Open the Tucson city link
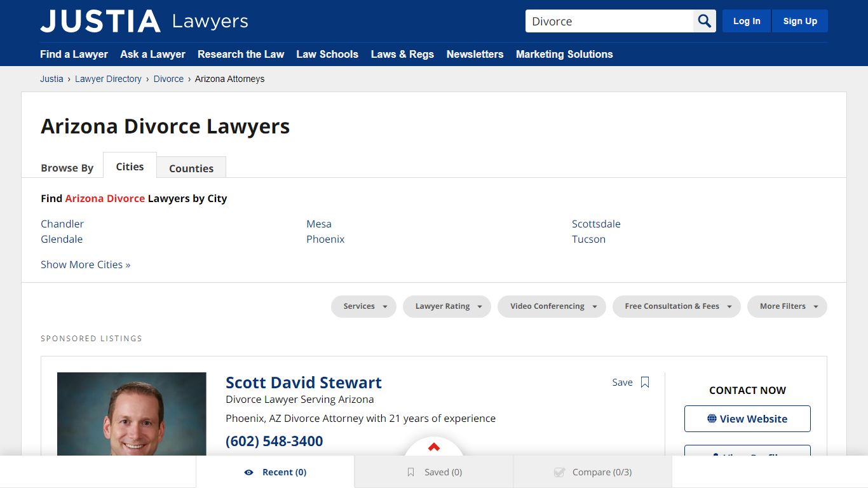 pyautogui.click(x=588, y=239)
